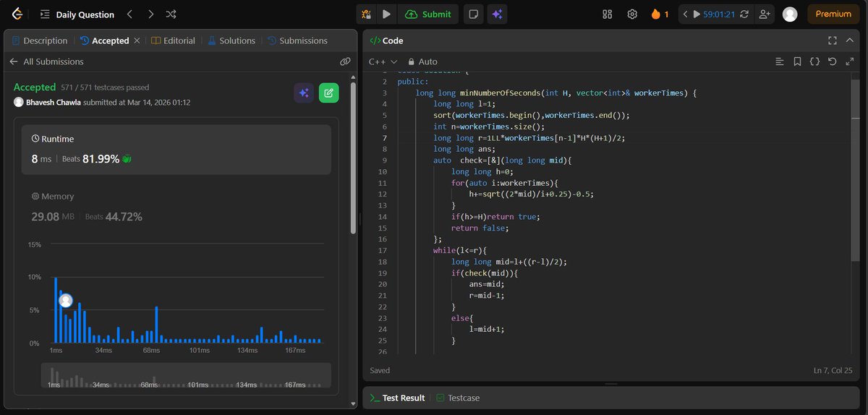The width and height of the screenshot is (868, 415).
Task: Click the avatar marker on the runtime chart
Action: tap(66, 300)
